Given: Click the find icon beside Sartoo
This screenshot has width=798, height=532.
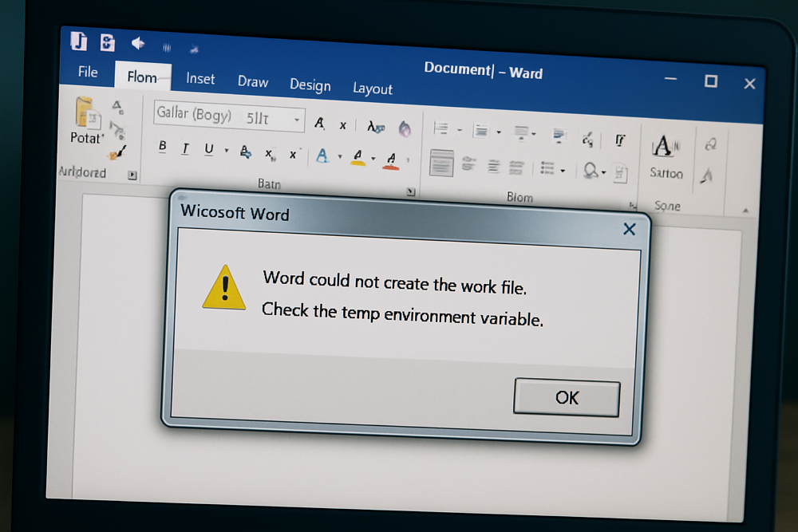Looking at the screenshot, I should (710, 144).
